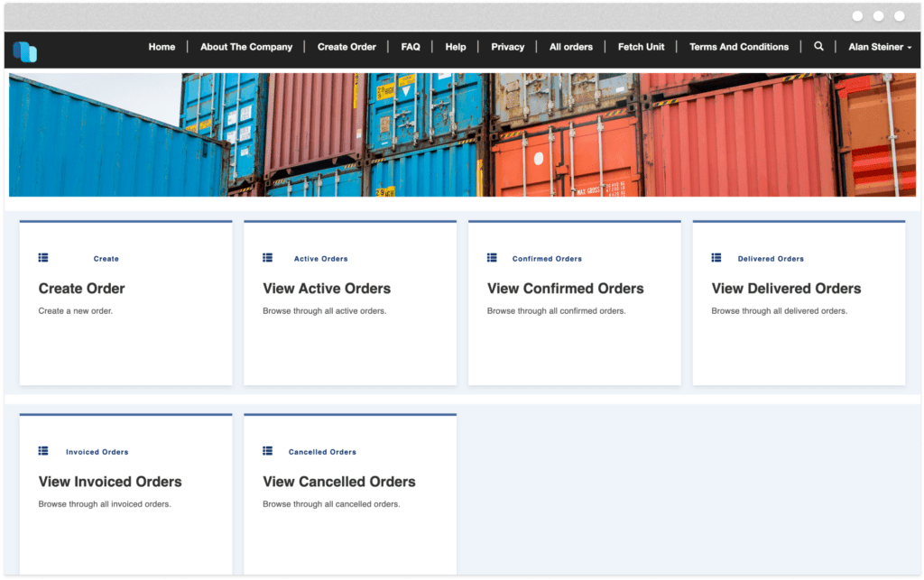Click the Delivered Orders card icon
This screenshot has width=924, height=580.
pos(716,257)
